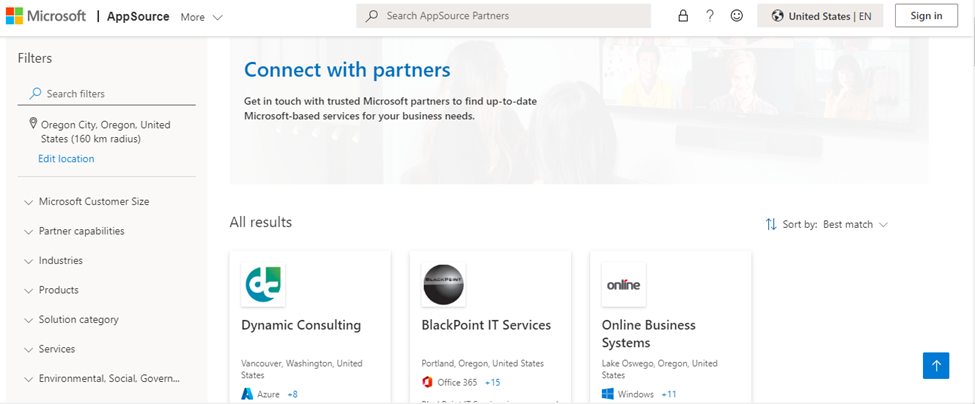This screenshot has width=975, height=404.
Task: Expand the Products filter section
Action: 58,290
